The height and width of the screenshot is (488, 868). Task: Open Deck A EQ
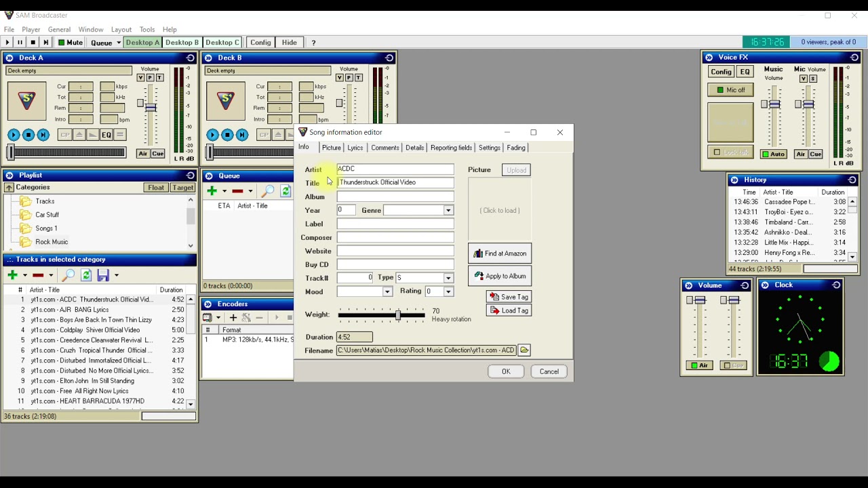(106, 135)
